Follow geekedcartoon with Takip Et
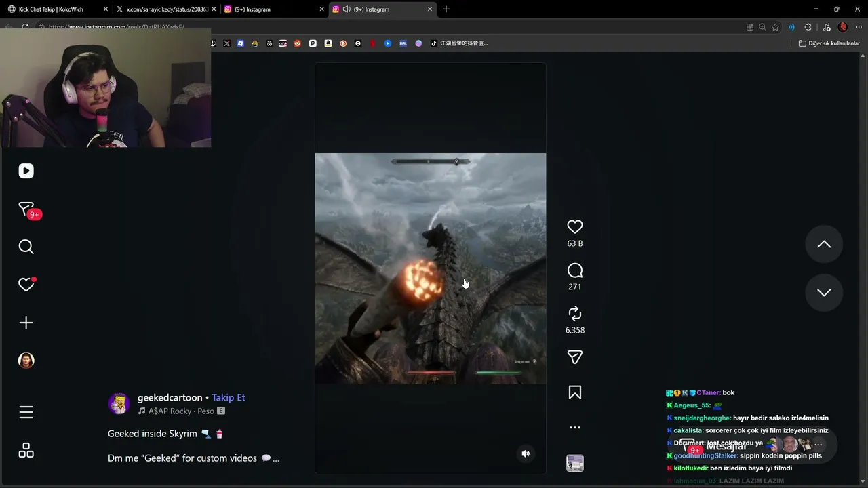The height and width of the screenshot is (488, 868). pos(229,398)
